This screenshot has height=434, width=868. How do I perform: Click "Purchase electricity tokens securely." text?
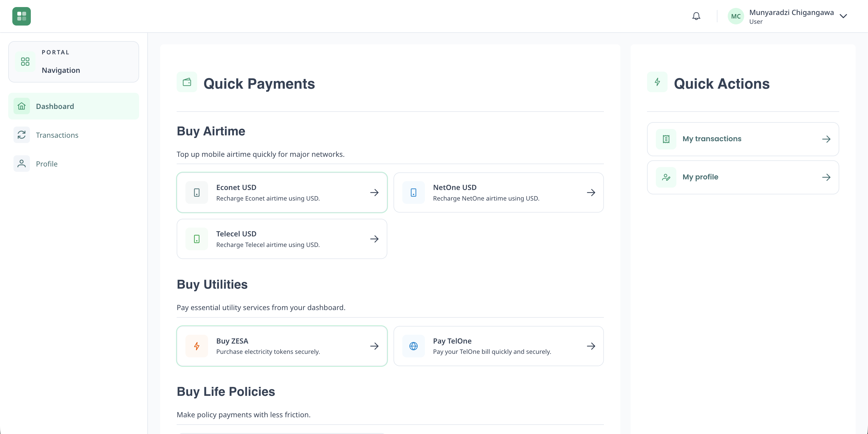pyautogui.click(x=268, y=352)
